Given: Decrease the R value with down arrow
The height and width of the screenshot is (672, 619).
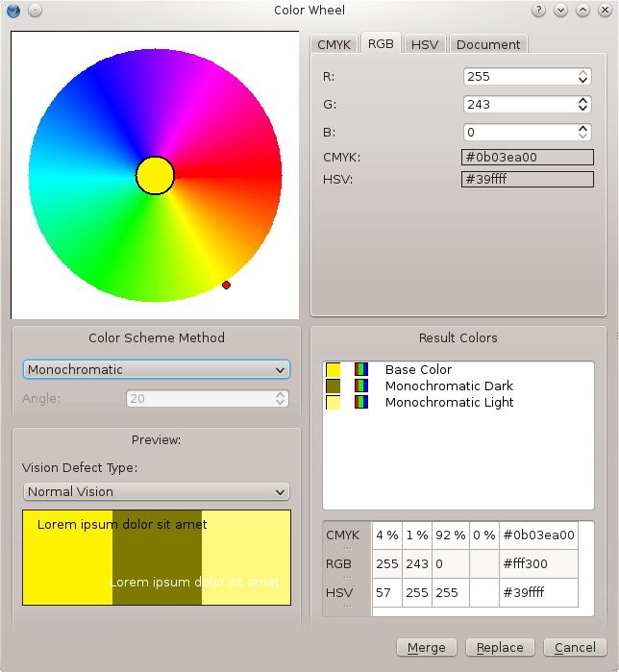Looking at the screenshot, I should point(582,81).
